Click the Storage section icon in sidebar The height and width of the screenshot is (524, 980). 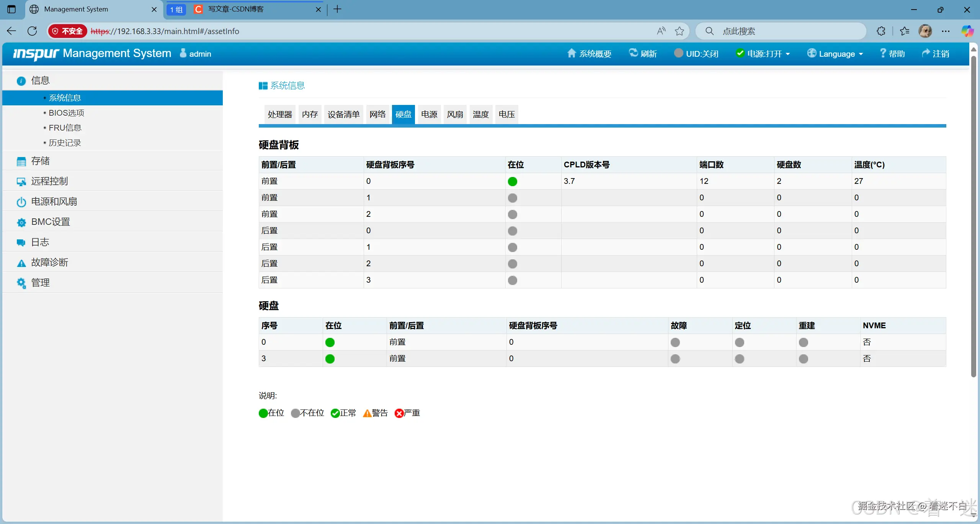(x=21, y=161)
